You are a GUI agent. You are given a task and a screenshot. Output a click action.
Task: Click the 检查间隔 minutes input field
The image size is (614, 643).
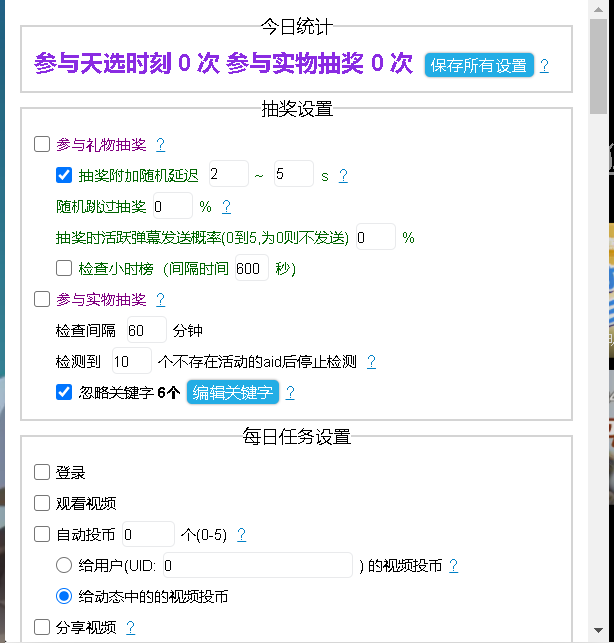click(x=146, y=330)
